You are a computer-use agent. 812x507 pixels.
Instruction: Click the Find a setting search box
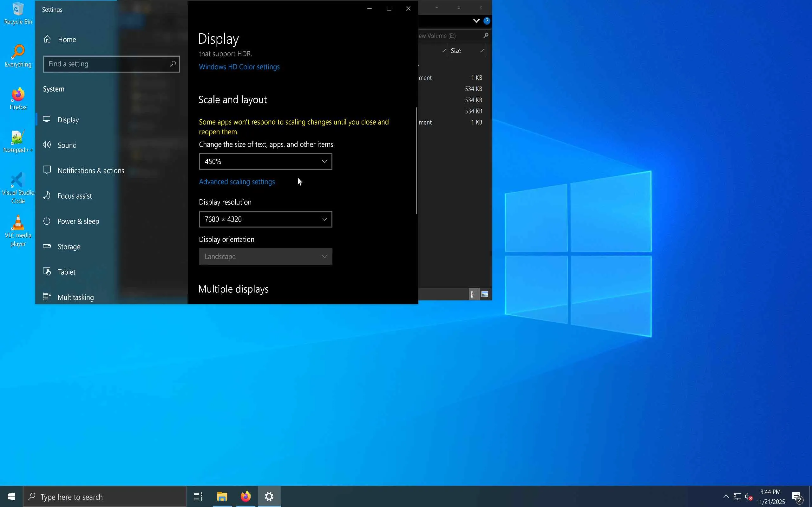[108, 64]
